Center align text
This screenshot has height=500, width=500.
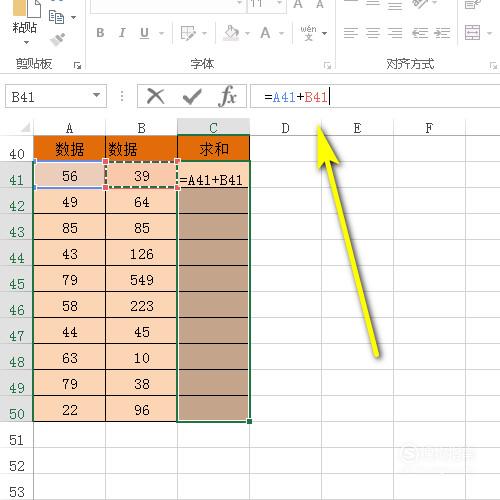(x=373, y=33)
